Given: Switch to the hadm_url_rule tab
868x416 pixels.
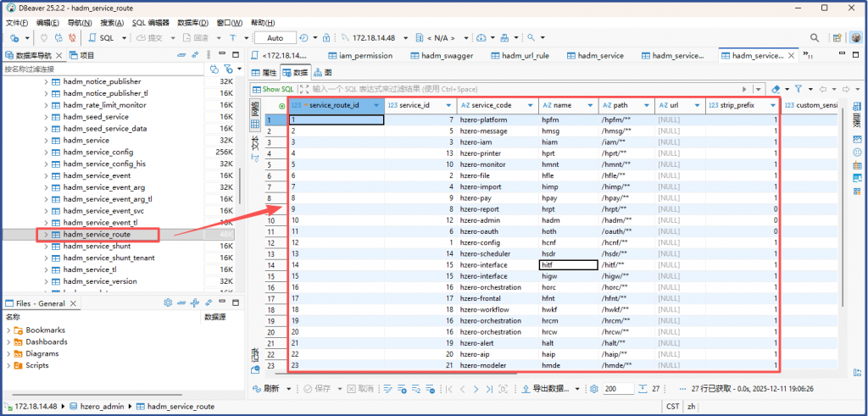Looking at the screenshot, I should 519,56.
